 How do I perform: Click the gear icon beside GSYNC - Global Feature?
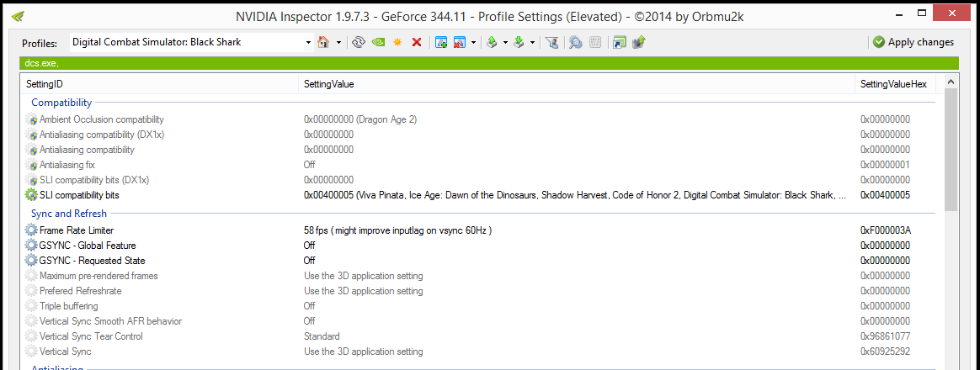click(x=31, y=246)
